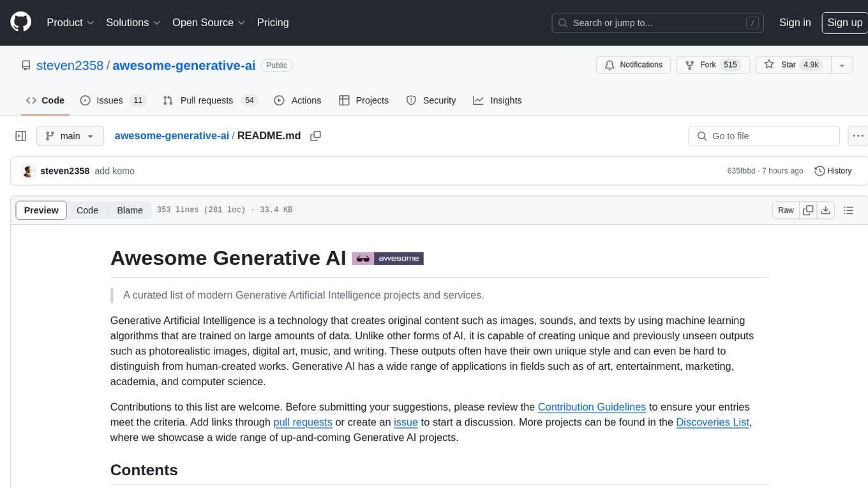Expand the file tree side panel
The image size is (868, 488).
pos(21,136)
